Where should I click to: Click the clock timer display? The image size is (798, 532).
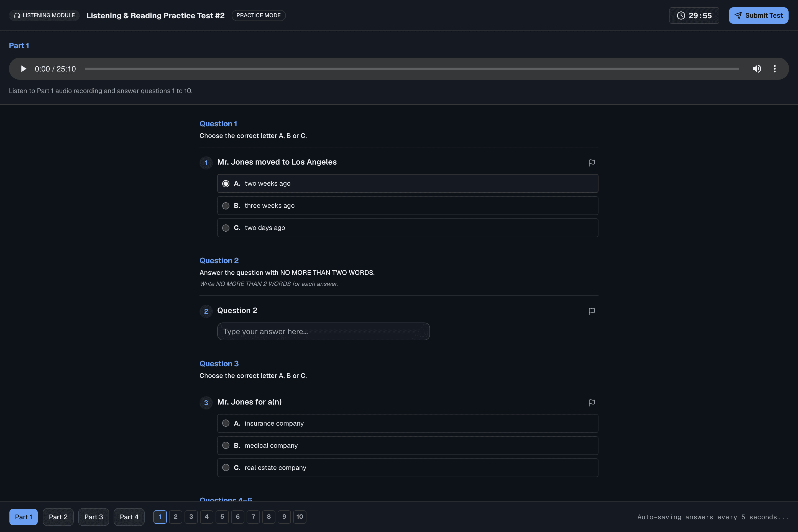694,16
